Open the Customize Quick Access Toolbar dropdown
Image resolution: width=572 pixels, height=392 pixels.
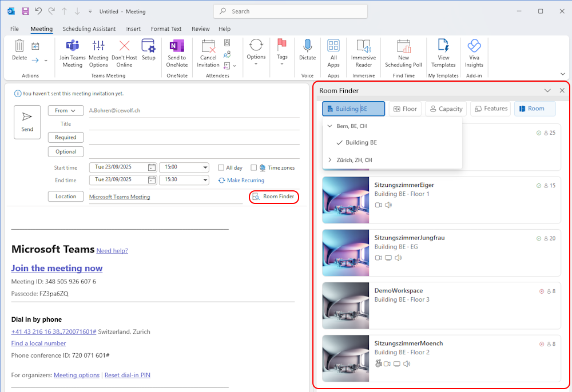click(x=90, y=11)
